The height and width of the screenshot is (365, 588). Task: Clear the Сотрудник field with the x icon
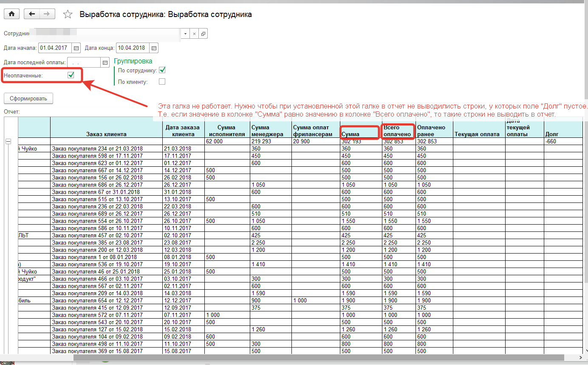tap(194, 34)
